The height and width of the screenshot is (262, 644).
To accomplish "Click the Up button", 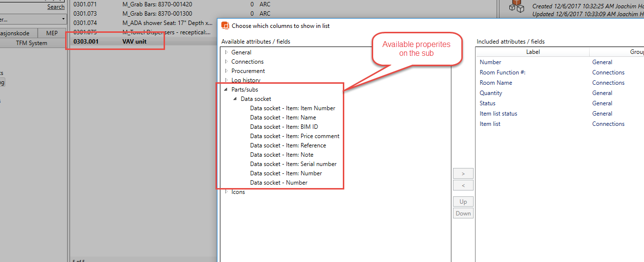I will click(x=463, y=201).
